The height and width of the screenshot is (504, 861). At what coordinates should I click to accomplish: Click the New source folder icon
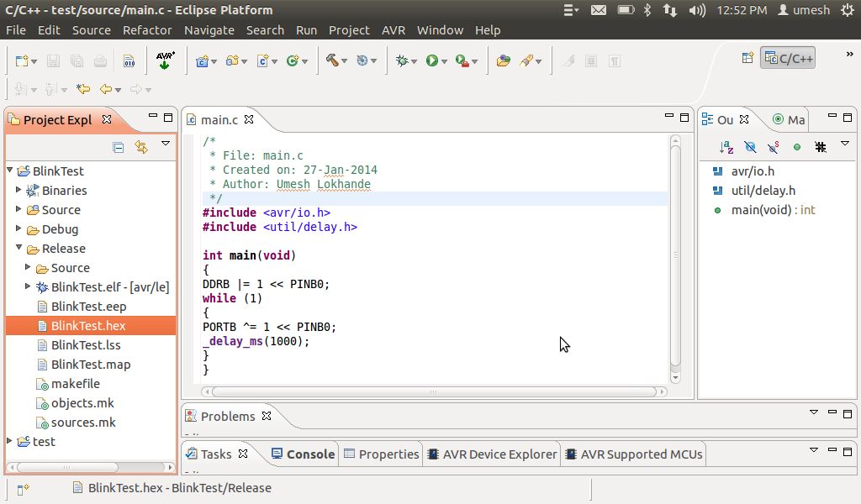(x=232, y=60)
